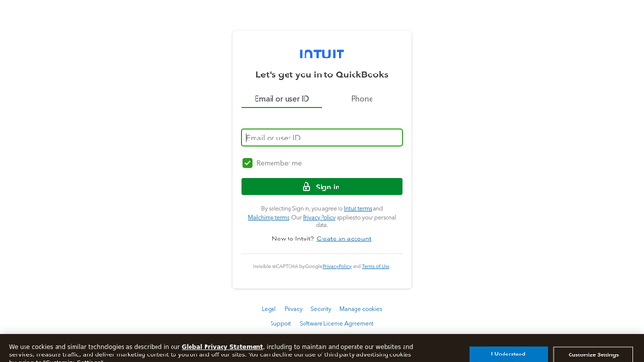Open the Legal footer link

point(269,309)
